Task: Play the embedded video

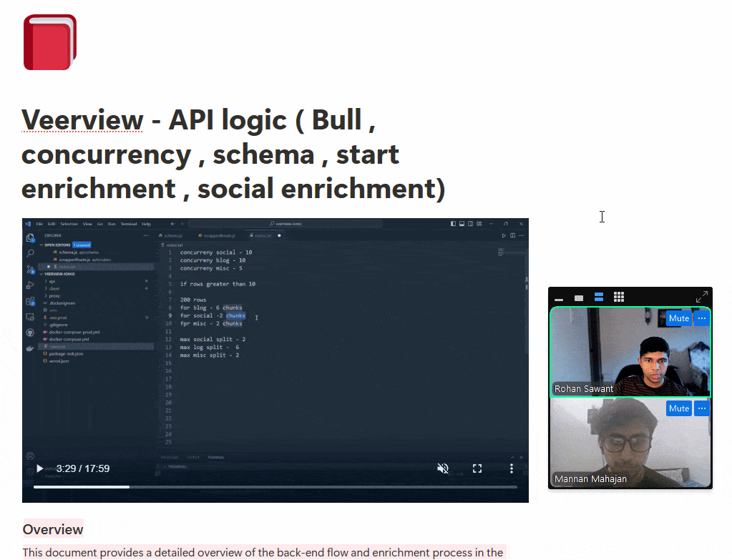Action: point(39,468)
